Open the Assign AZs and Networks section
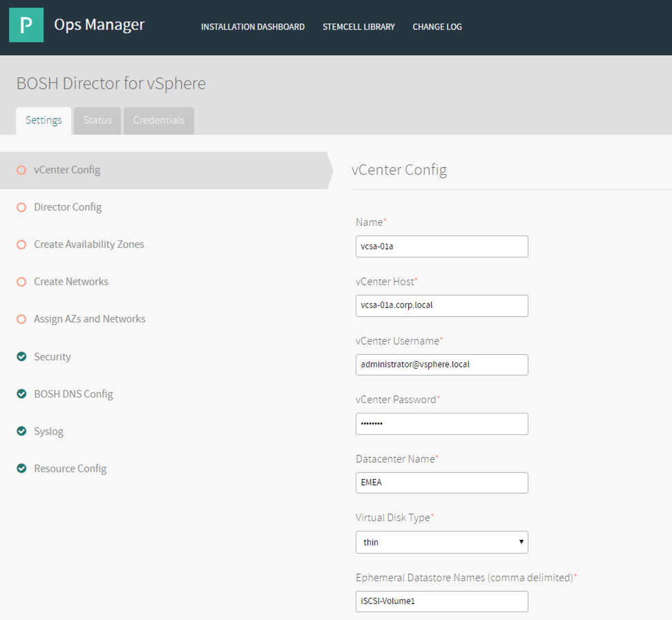 point(90,319)
